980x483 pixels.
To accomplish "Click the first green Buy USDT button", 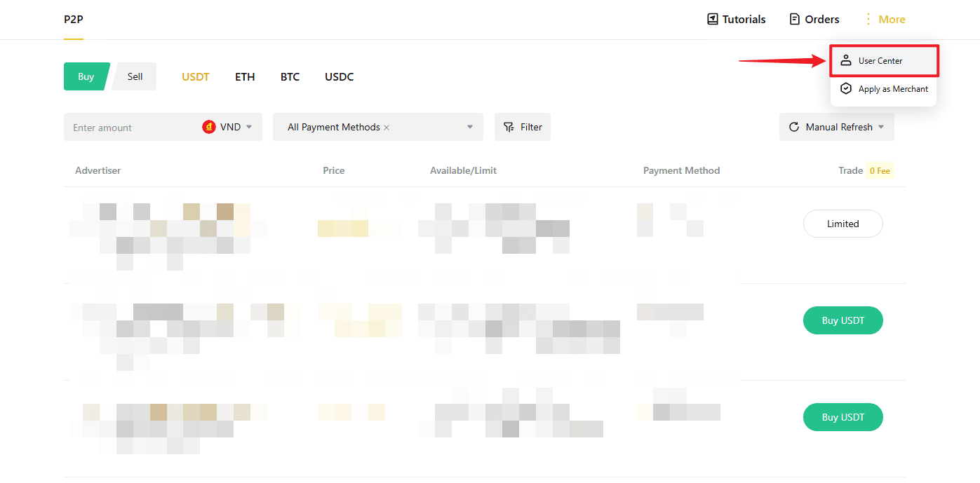I will 843,320.
